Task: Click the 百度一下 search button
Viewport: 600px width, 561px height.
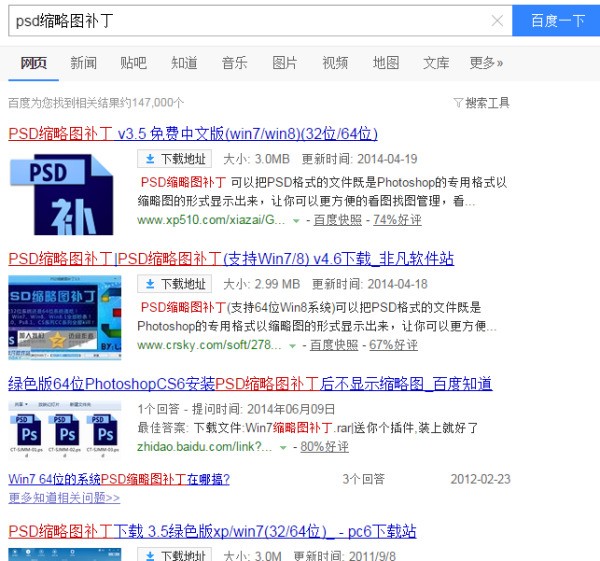Action: (556, 20)
